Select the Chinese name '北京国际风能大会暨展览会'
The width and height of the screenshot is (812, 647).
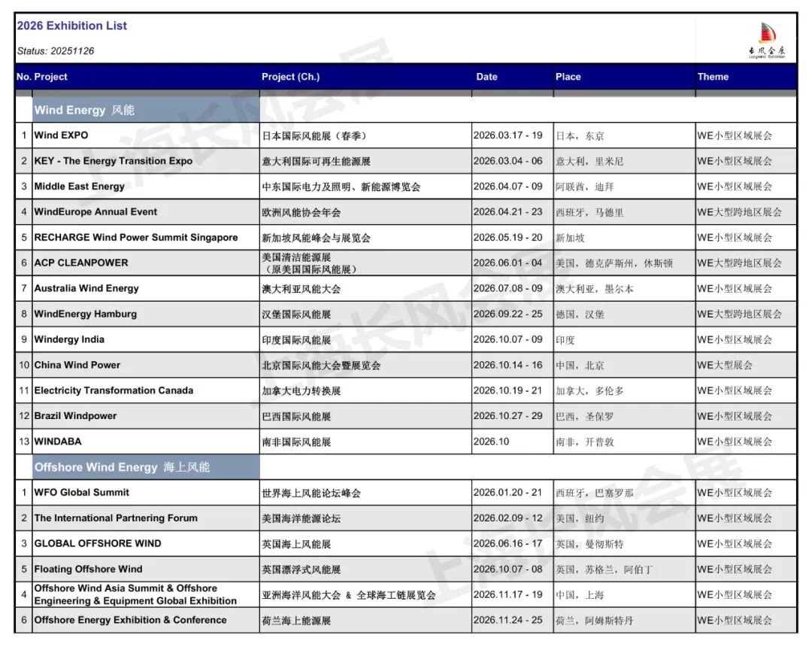pos(321,365)
